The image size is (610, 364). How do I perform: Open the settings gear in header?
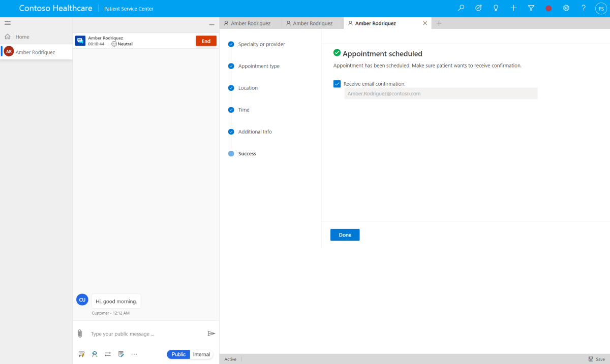[x=566, y=8]
